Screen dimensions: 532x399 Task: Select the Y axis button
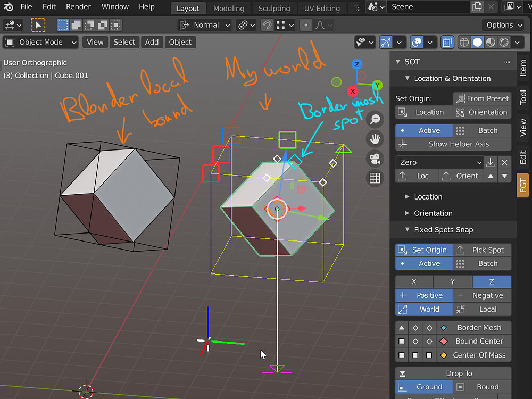pyautogui.click(x=452, y=281)
